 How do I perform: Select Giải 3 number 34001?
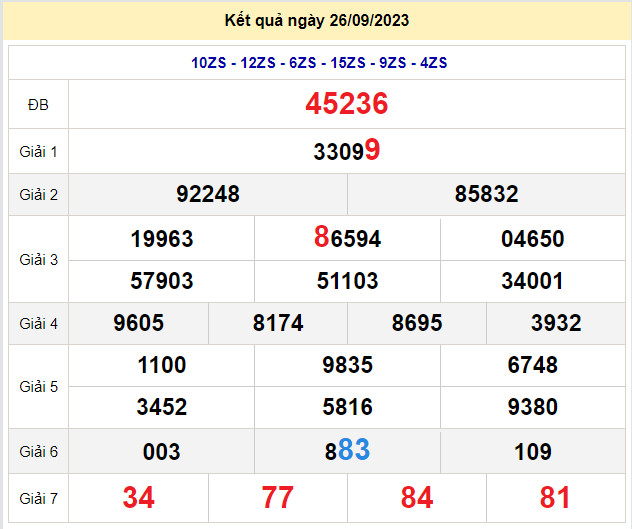pos(532,281)
